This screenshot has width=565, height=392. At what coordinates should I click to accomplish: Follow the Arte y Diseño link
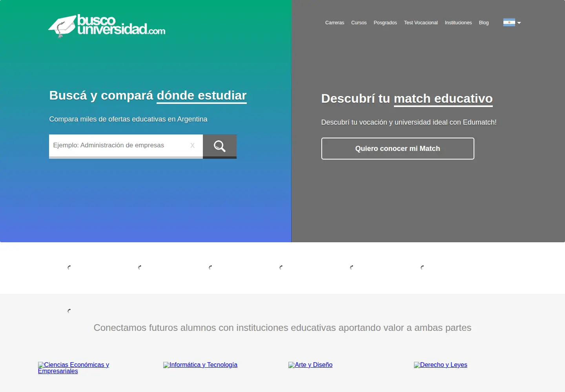pos(310,365)
